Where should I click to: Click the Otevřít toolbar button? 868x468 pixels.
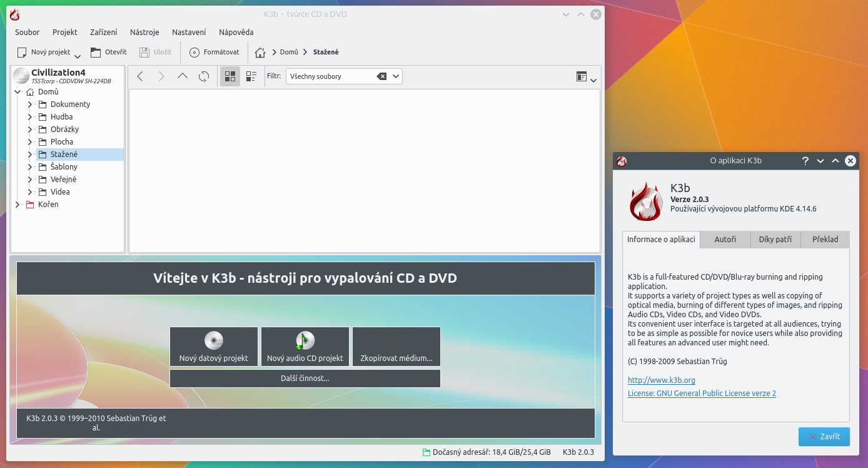tap(108, 53)
